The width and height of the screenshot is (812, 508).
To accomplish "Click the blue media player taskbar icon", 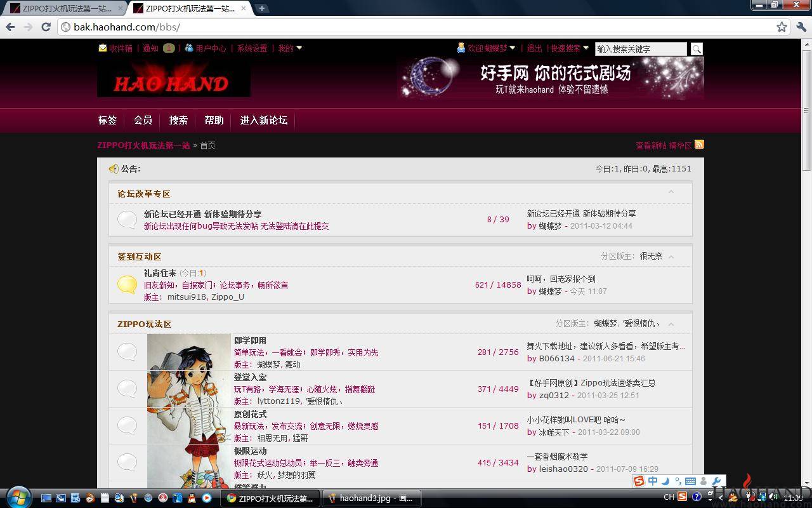I will tap(207, 498).
